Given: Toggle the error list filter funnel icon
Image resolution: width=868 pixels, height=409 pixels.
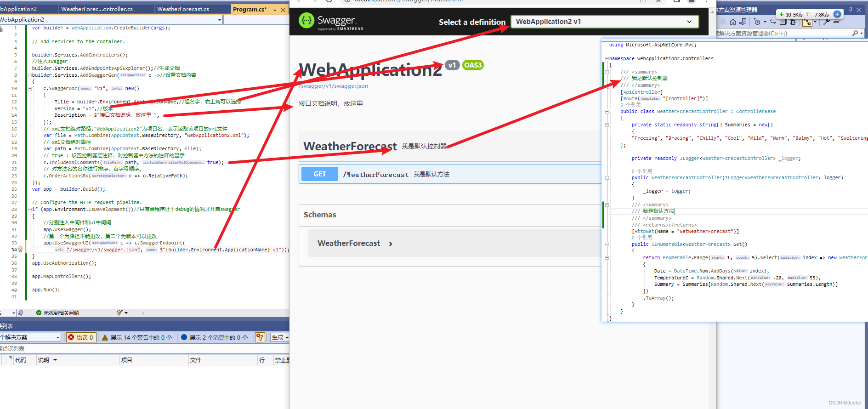Looking at the screenshot, I should tap(260, 337).
